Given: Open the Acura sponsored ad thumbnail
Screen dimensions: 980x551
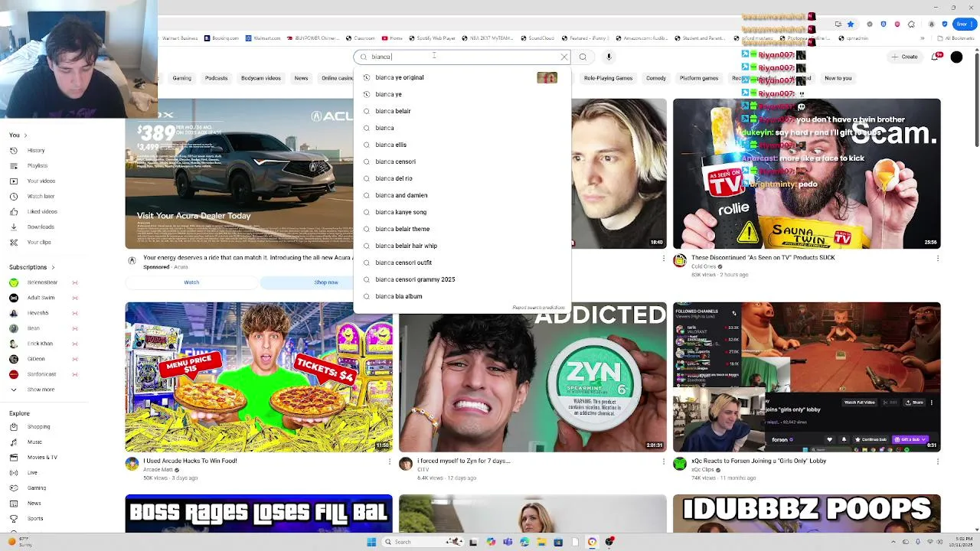Looking at the screenshot, I should pos(239,174).
